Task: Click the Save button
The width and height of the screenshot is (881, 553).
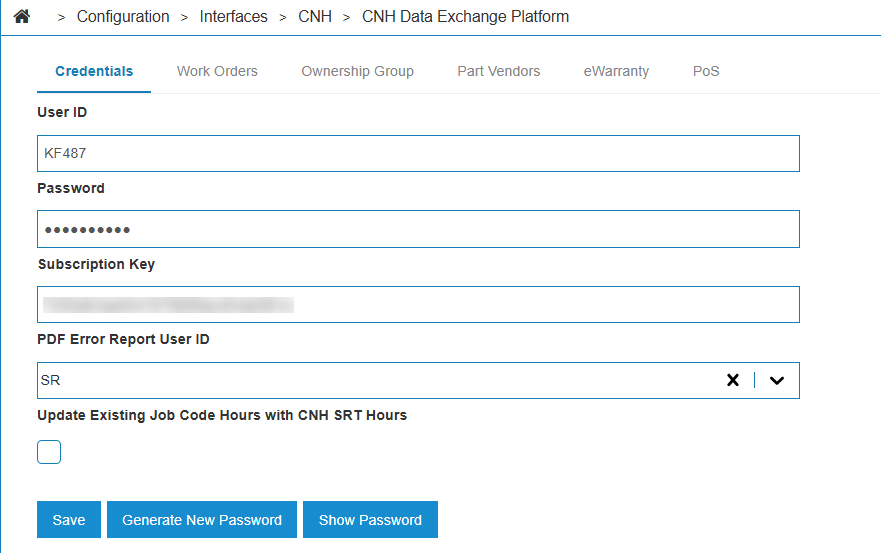Action: [x=69, y=520]
